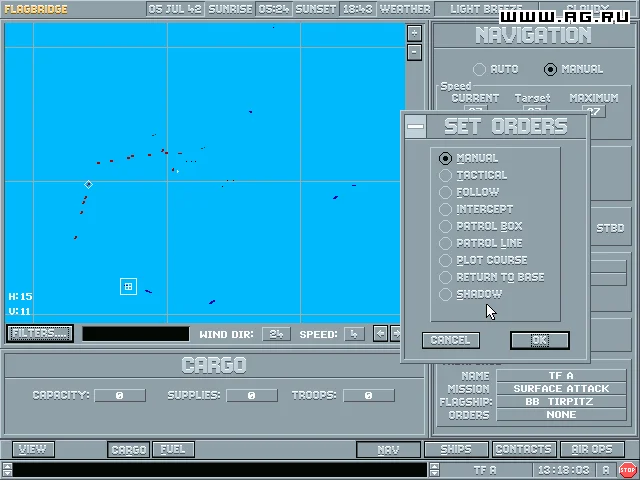Open the Contacts panel
640x480 pixels.
(x=523, y=449)
